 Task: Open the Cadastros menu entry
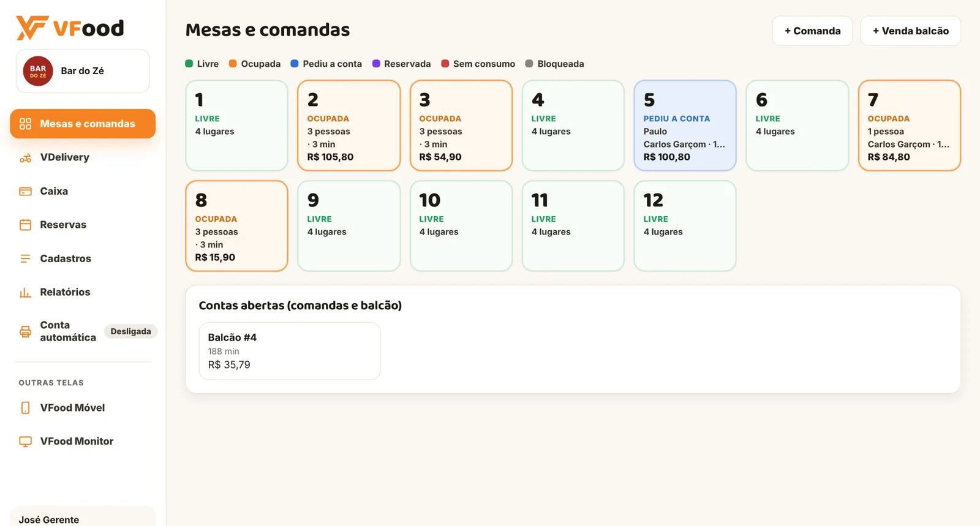(83, 258)
